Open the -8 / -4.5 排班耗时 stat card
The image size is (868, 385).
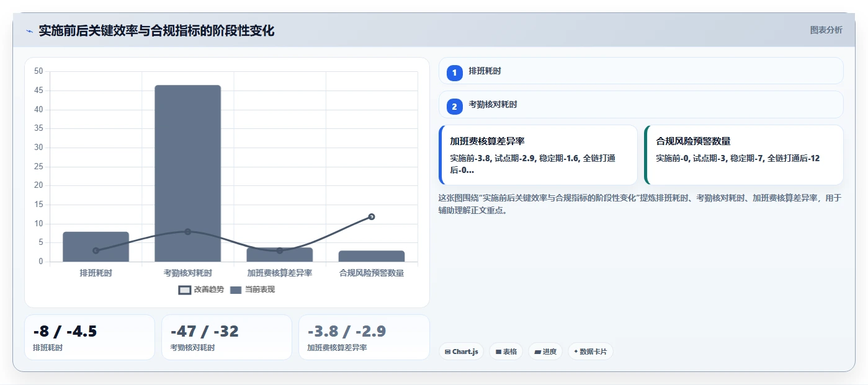coord(89,337)
